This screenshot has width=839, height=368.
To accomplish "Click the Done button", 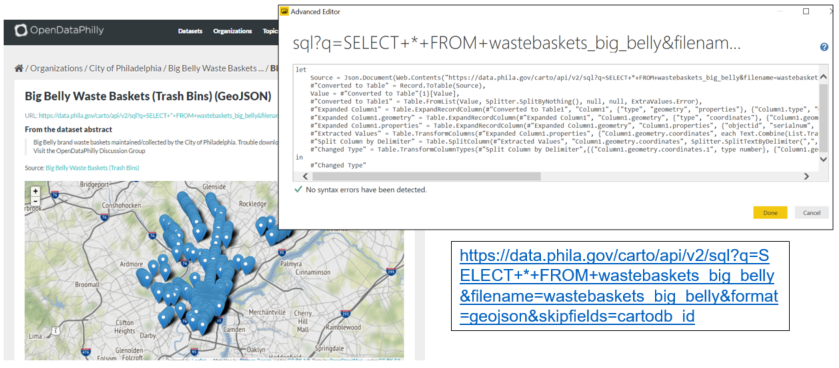I will point(770,212).
